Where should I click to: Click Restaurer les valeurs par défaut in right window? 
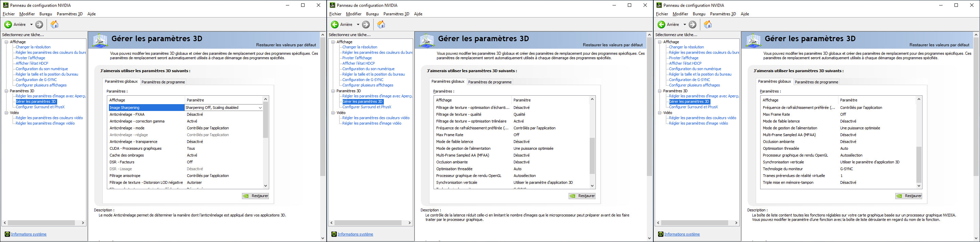pos(939,45)
